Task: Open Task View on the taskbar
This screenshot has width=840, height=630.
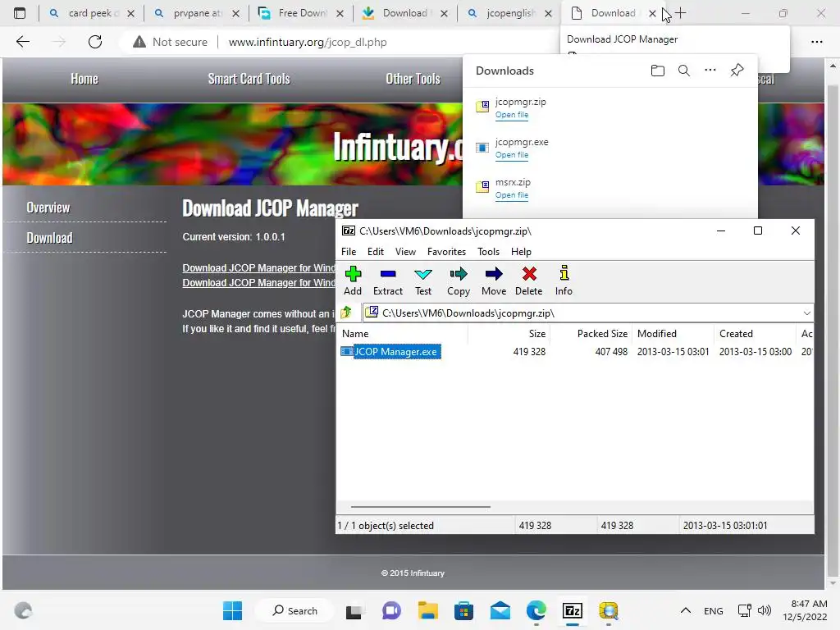Action: coord(354,611)
